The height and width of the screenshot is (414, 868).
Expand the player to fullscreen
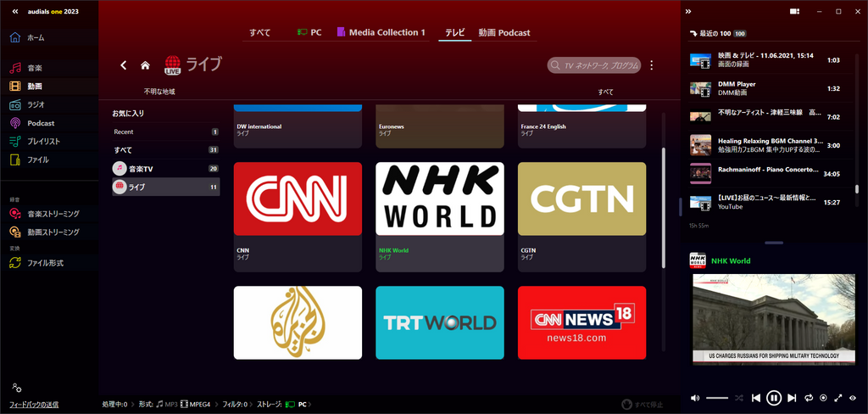[838, 398]
